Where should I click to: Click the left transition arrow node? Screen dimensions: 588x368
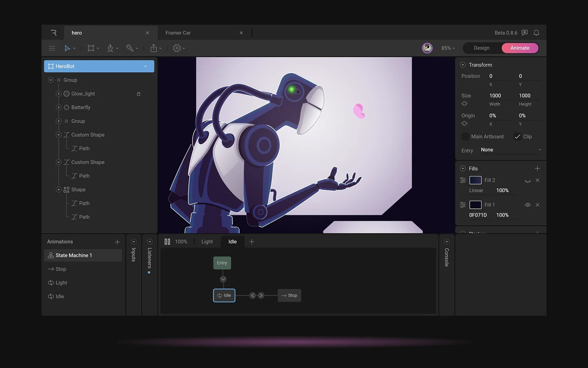[252, 296]
